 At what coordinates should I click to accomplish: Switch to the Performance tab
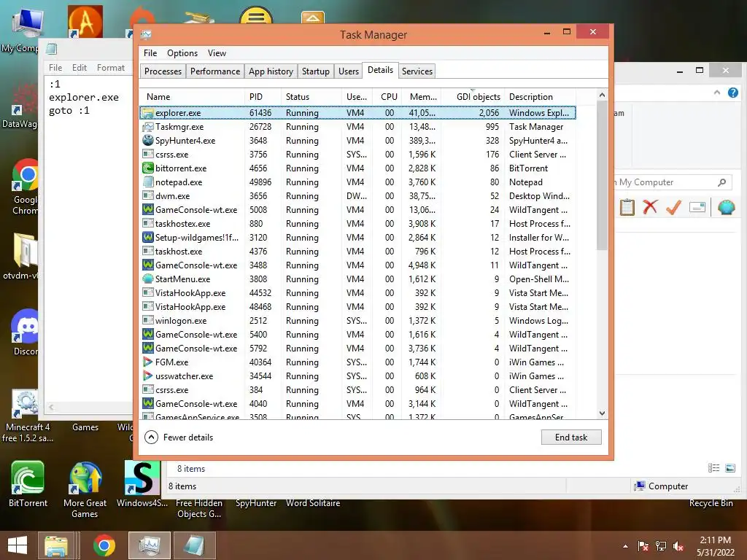click(x=215, y=71)
